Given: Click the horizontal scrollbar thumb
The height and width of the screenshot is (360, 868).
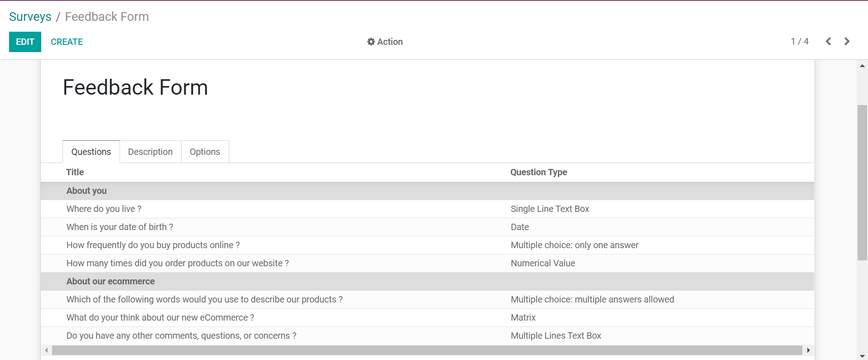Looking at the screenshot, I should (427, 350).
